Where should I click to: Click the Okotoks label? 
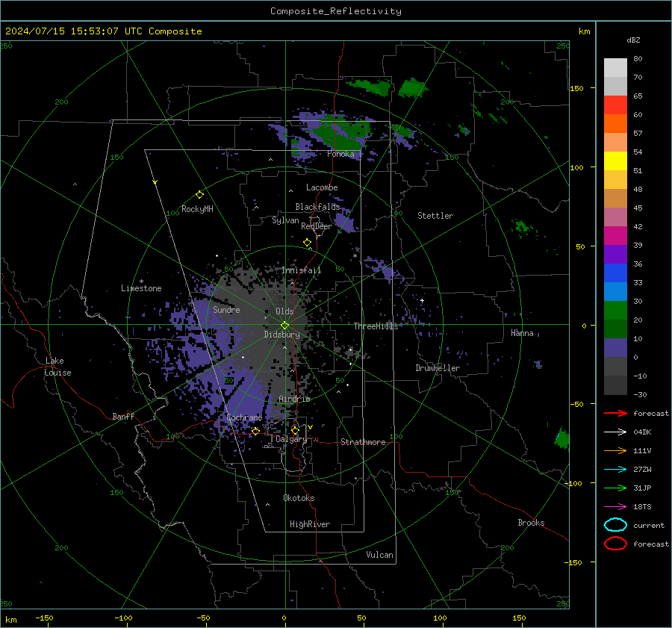click(x=299, y=498)
